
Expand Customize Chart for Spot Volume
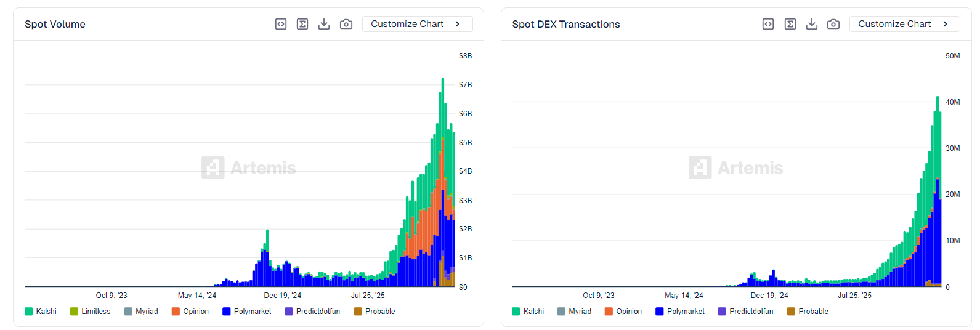tap(417, 24)
